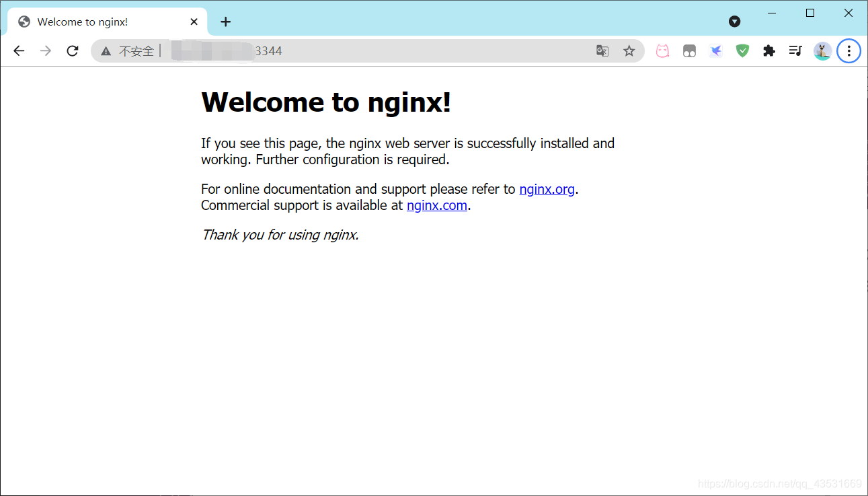The width and height of the screenshot is (868, 496).
Task: Open the blue bird extension
Action: coord(716,51)
